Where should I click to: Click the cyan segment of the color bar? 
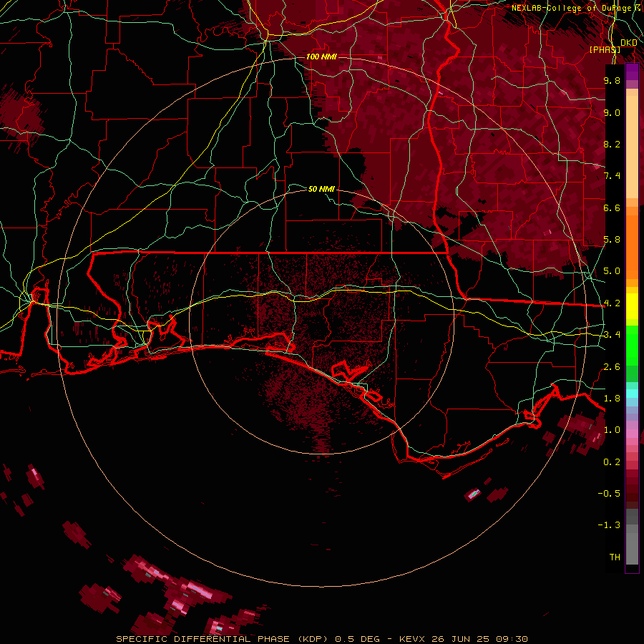click(x=632, y=394)
